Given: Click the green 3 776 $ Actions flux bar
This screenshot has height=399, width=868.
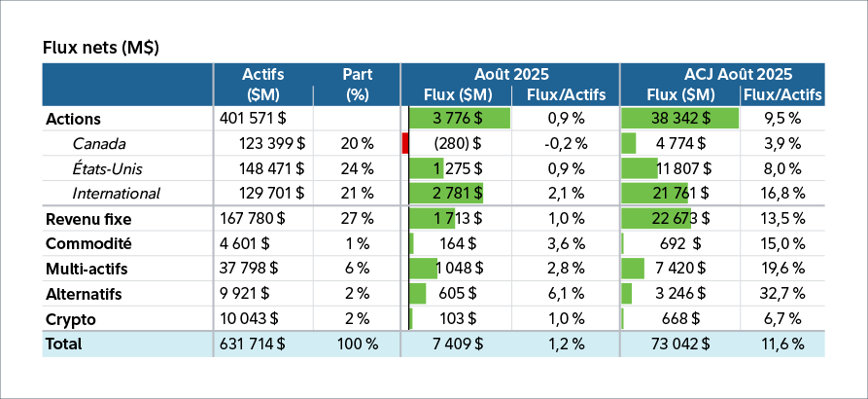Looking at the screenshot, I should 459,119.
